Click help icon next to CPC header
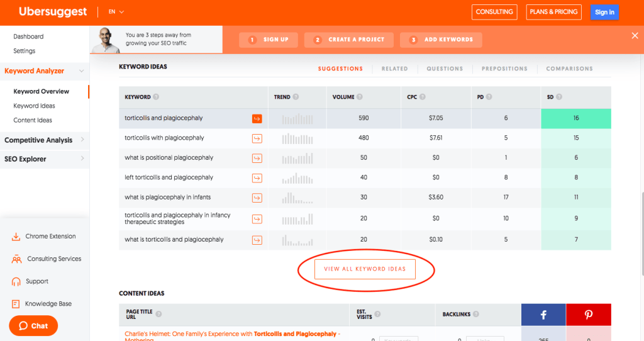The width and height of the screenshot is (644, 341). pos(423,97)
